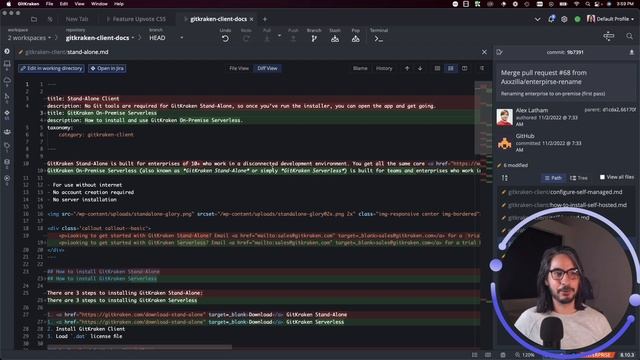Click the Stash toolbar icon

(x=335, y=39)
